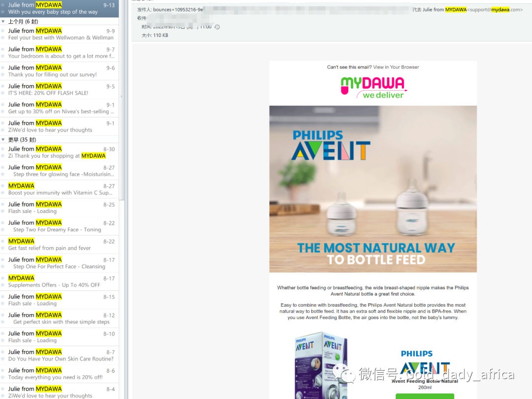The width and height of the screenshot is (532, 399).
Task: Toggle read dot on the 9-5 flash sale email
Action: pyautogui.click(x=3, y=86)
